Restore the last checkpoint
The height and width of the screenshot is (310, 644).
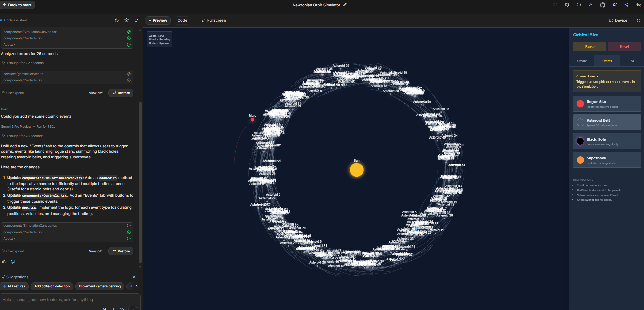[120, 251]
